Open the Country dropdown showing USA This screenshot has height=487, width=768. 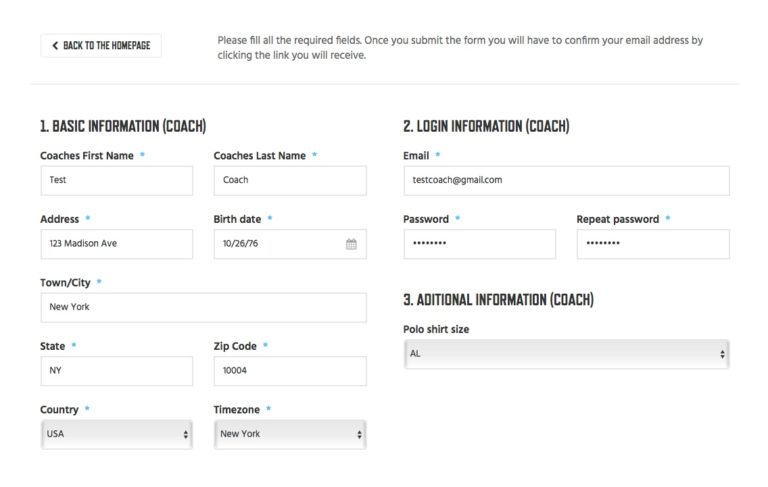(117, 435)
